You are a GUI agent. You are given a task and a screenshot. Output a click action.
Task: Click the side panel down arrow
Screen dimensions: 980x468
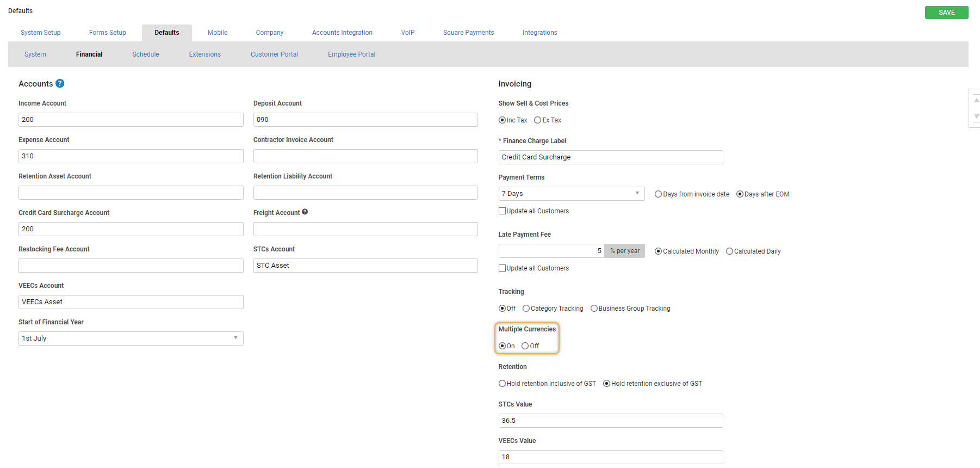(976, 116)
